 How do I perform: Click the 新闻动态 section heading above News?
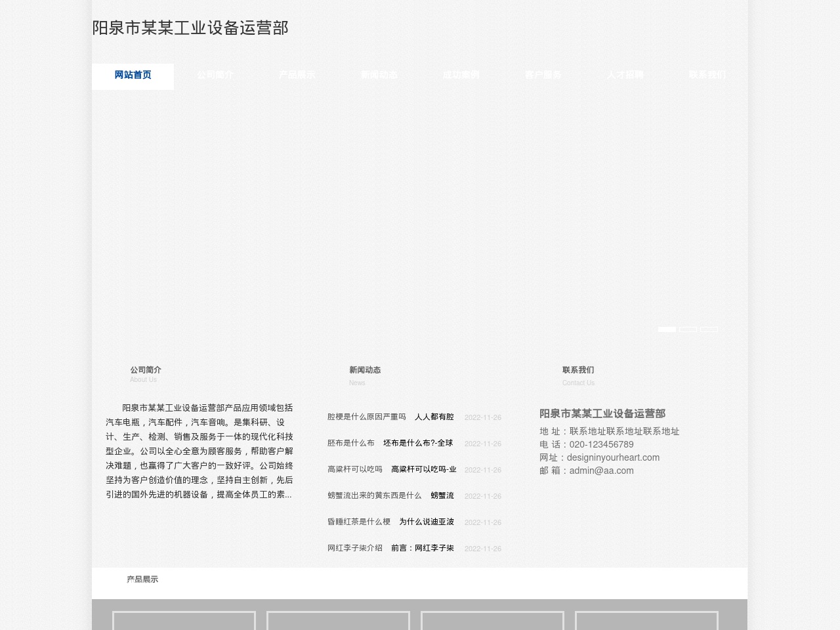pos(365,370)
